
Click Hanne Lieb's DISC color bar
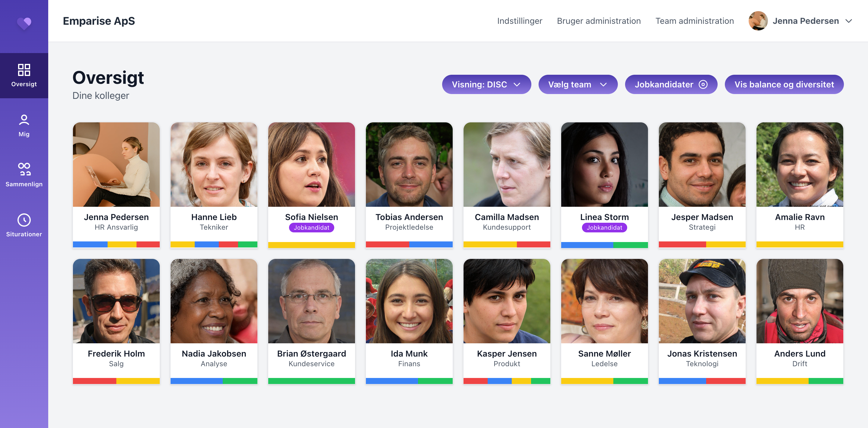click(x=214, y=245)
